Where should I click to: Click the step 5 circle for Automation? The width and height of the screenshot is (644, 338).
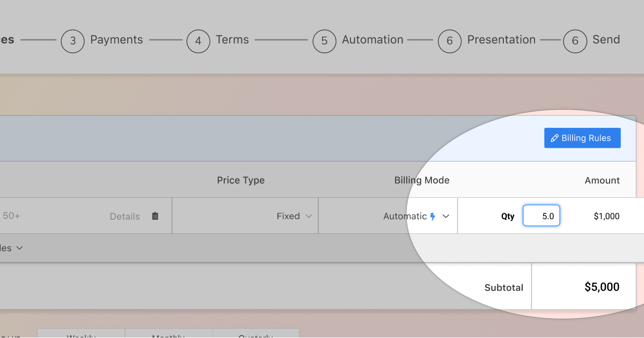(x=324, y=41)
